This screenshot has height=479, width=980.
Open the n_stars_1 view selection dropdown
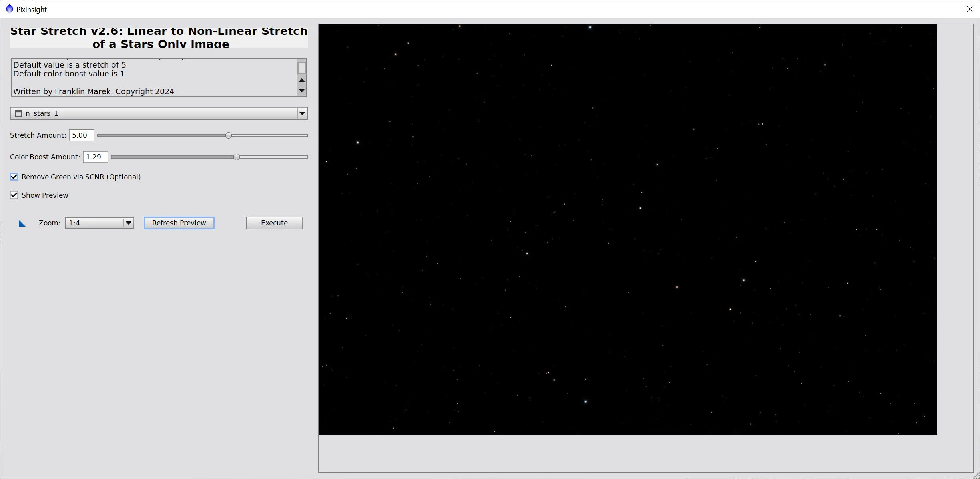click(x=302, y=113)
